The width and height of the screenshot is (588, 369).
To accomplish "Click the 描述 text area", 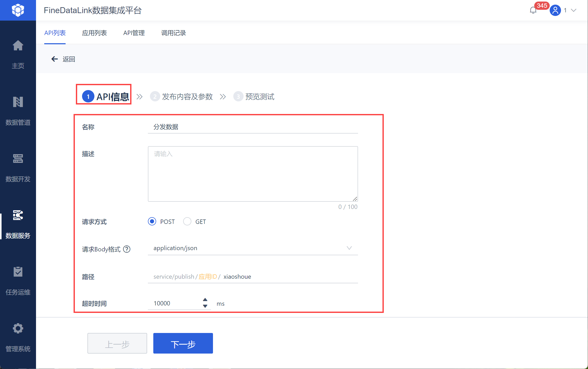I will [x=253, y=174].
